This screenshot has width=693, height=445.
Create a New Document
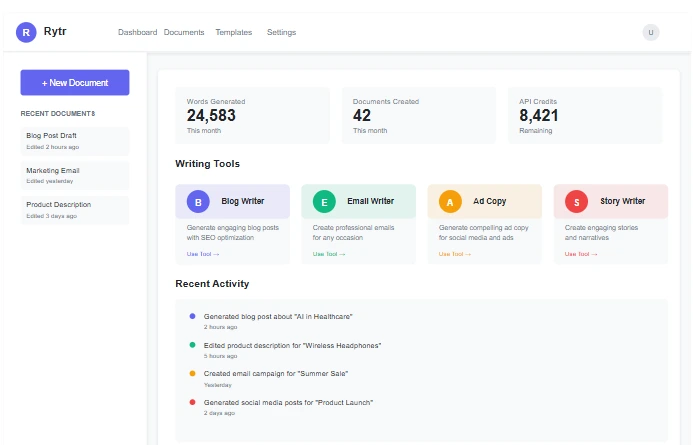[75, 83]
